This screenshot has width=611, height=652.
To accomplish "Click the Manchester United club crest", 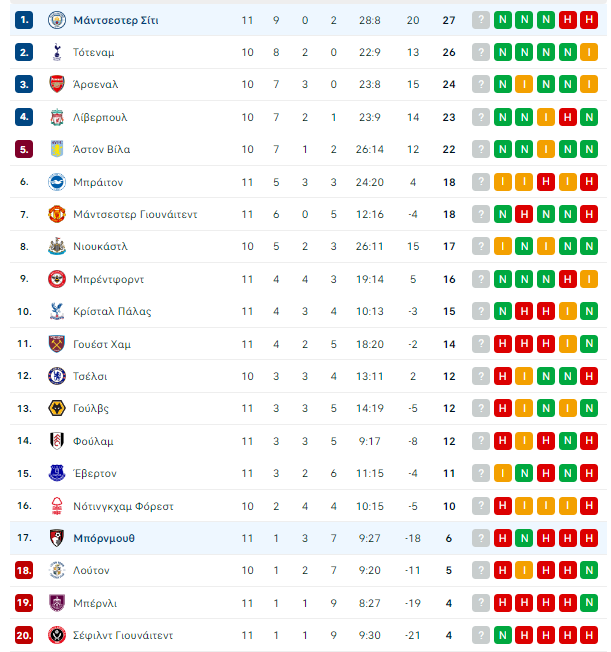I will tap(57, 214).
